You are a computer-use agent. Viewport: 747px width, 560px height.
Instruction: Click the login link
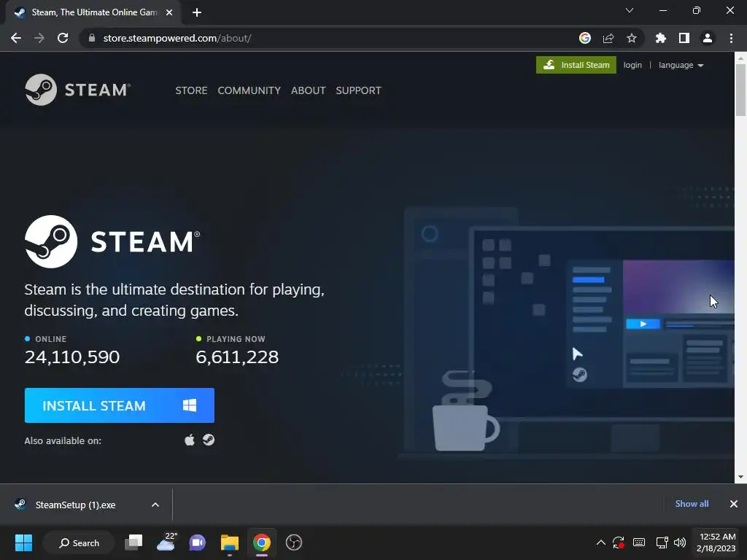pyautogui.click(x=632, y=65)
